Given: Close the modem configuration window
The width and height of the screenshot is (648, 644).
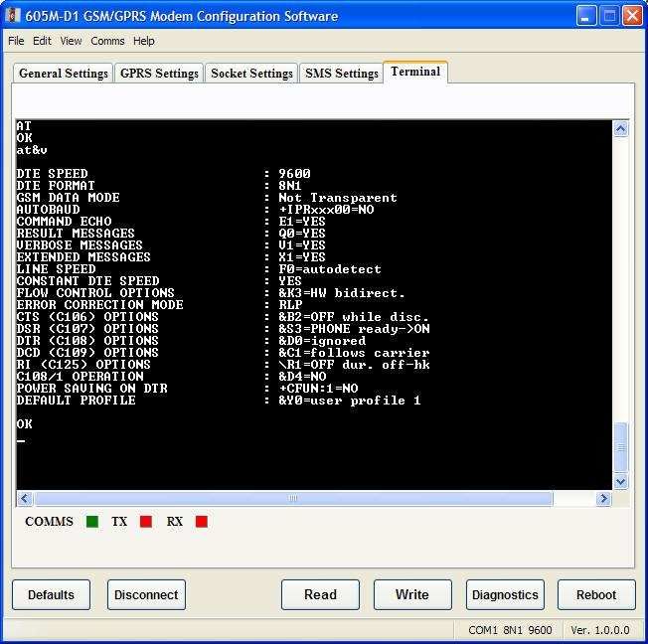Looking at the screenshot, I should pyautogui.click(x=632, y=16).
